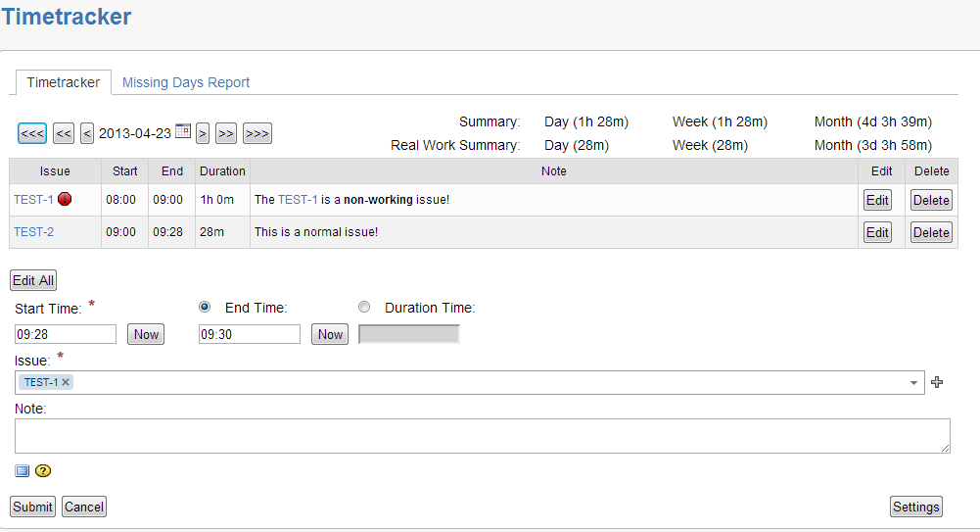Image resolution: width=980 pixels, height=532 pixels.
Task: Edit the TEST-2 worklog row
Action: [x=877, y=232]
